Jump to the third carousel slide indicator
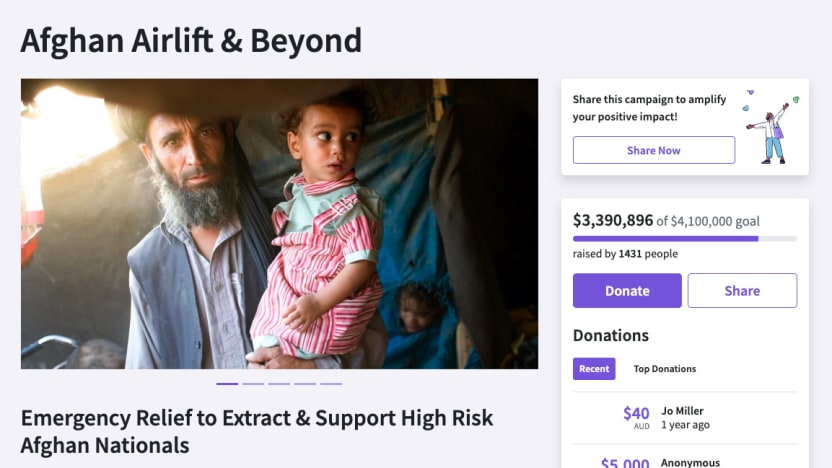 coord(279,383)
